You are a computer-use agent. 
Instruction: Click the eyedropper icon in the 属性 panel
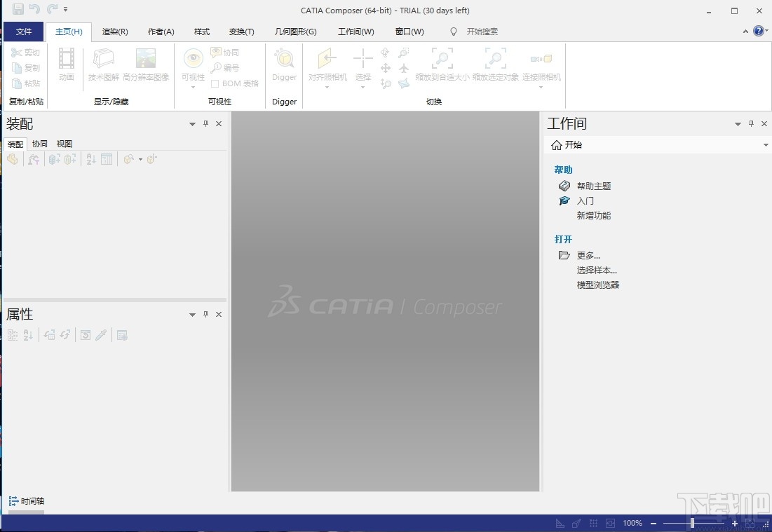coord(101,335)
